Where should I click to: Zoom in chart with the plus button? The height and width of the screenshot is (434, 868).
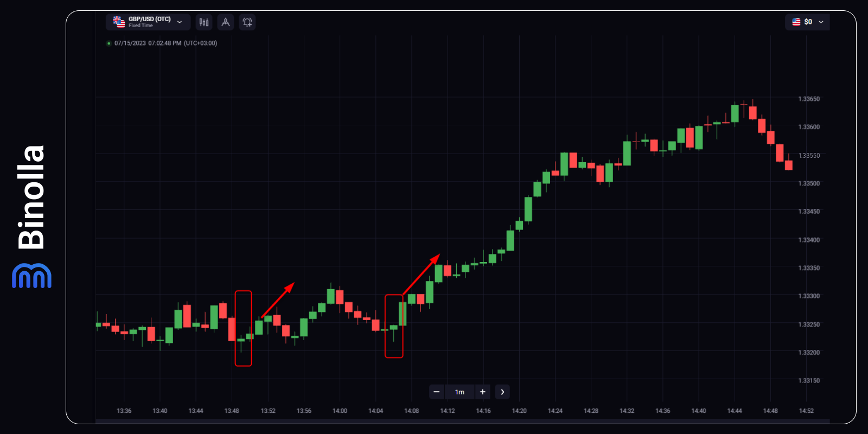click(x=482, y=392)
